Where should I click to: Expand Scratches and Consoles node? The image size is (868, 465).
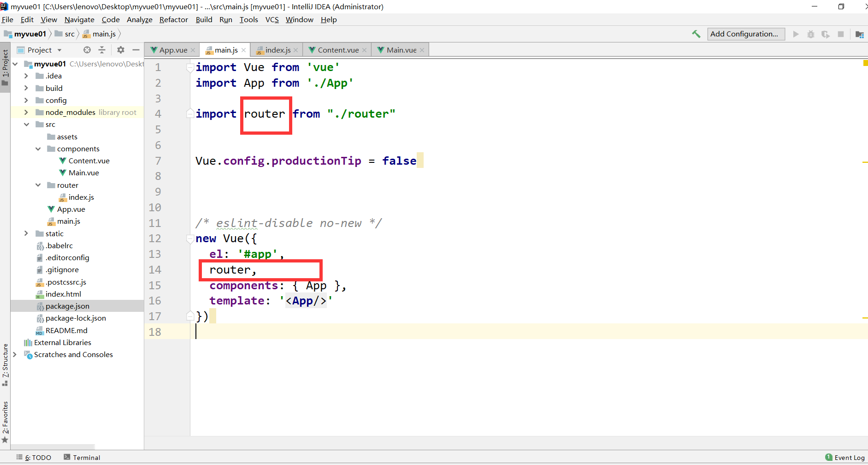(15, 354)
